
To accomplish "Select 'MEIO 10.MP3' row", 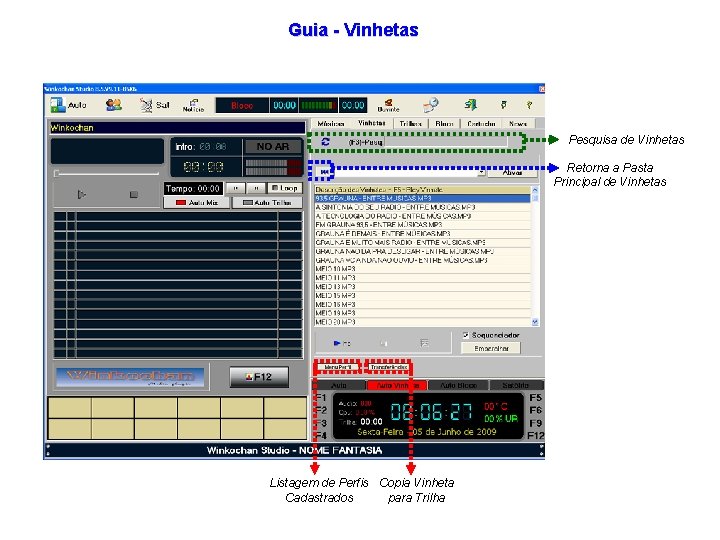I will 422,269.
